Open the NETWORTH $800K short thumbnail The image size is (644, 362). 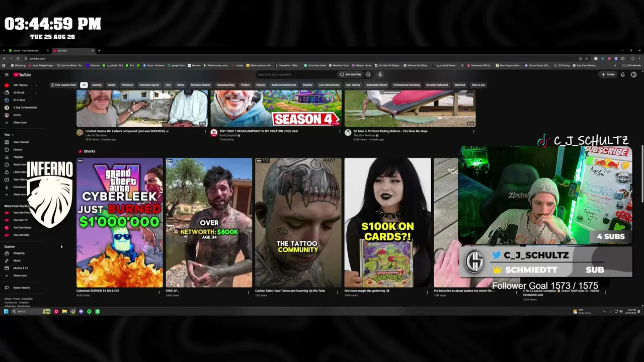point(209,223)
